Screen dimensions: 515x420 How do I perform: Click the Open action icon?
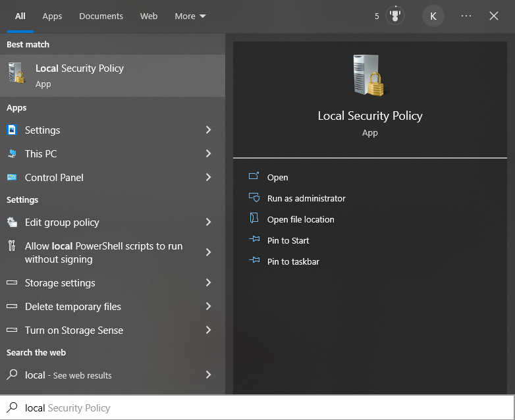254,176
